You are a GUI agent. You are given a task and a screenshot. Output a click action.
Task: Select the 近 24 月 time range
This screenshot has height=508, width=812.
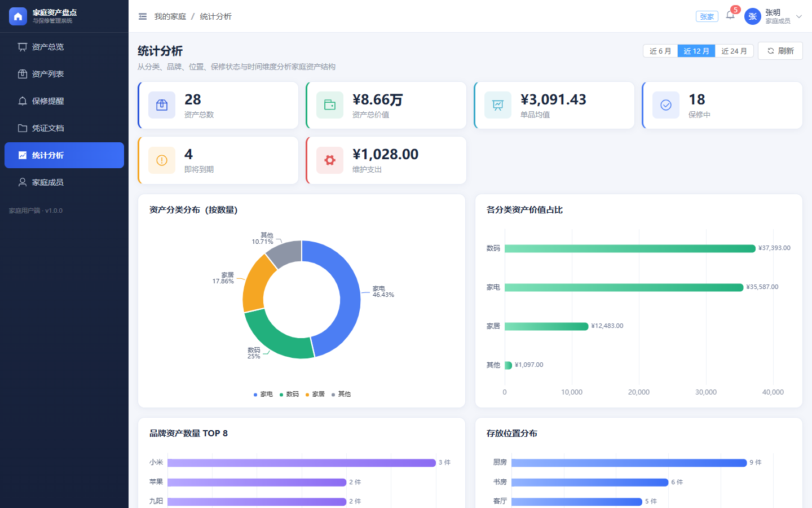pyautogui.click(x=734, y=51)
